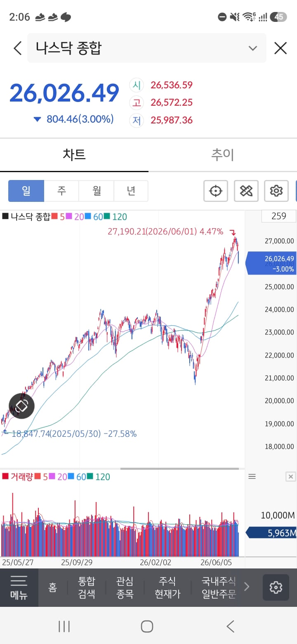Select the 월 monthly period
Screen dimensions: 297x644
click(x=97, y=191)
